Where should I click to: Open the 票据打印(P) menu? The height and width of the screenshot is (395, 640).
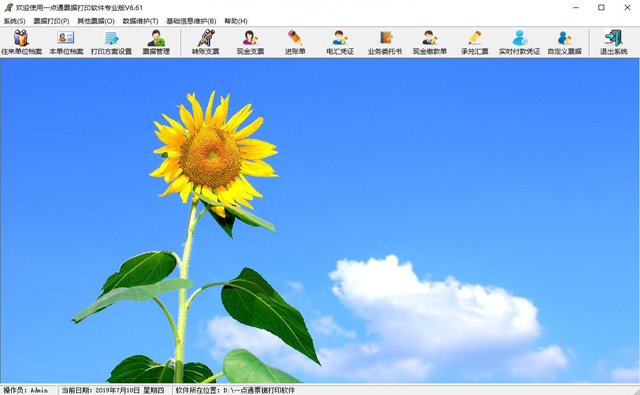(51, 21)
